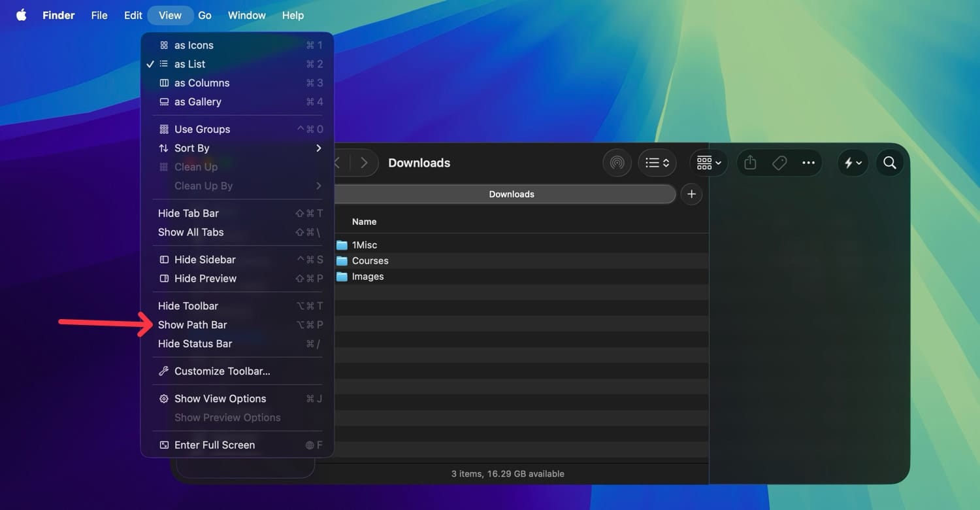Toggle Show Path Bar in the View menu

(x=192, y=324)
